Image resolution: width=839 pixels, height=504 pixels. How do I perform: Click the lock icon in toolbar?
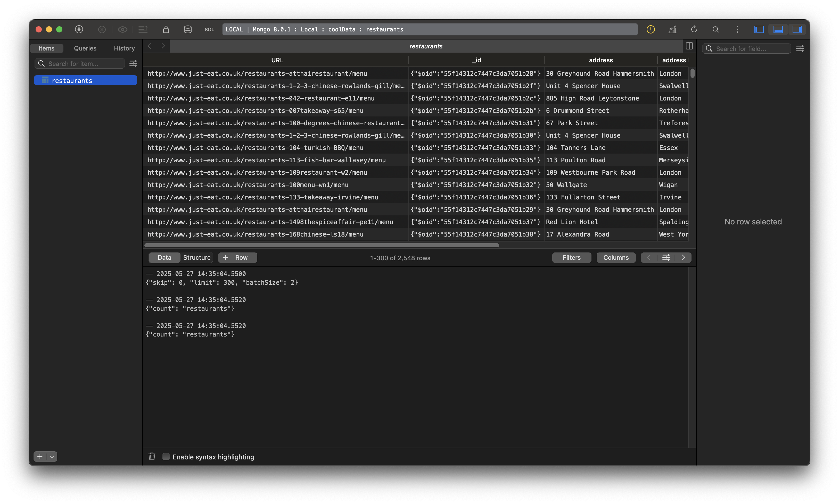pyautogui.click(x=166, y=30)
